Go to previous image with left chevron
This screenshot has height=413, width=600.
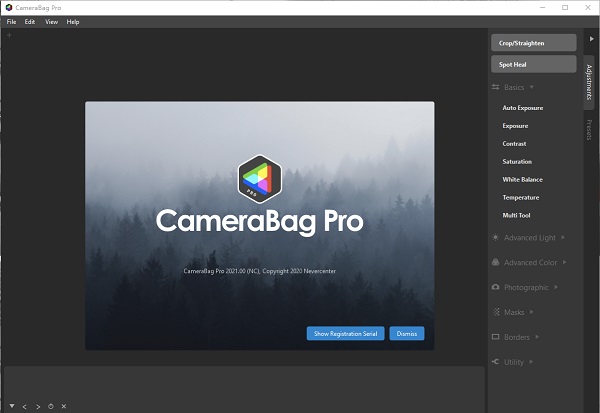(x=24, y=406)
